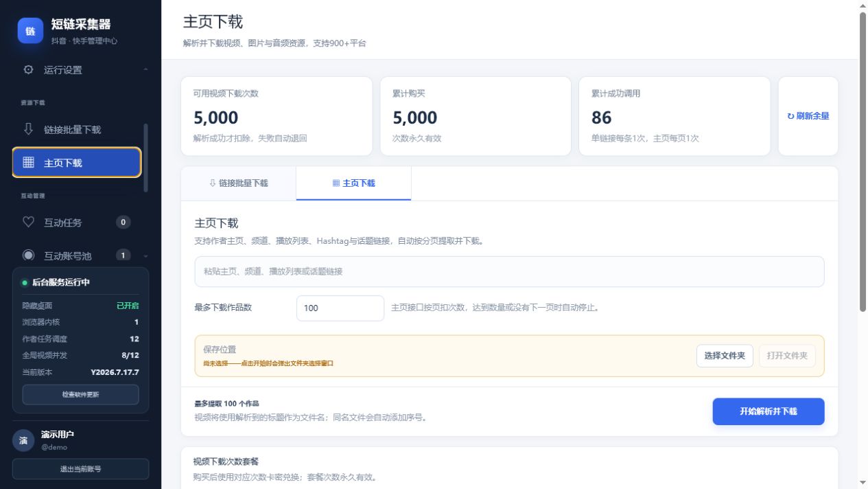The image size is (868, 489).
Task: Click the page scrollbar down arrow
Action: pyautogui.click(x=863, y=483)
